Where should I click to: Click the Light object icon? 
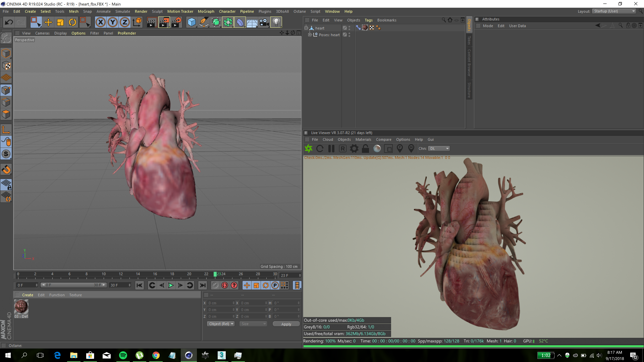[x=276, y=22]
